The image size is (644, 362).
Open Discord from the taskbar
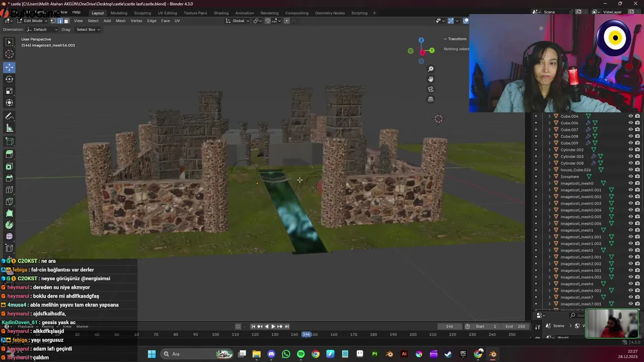(272, 354)
